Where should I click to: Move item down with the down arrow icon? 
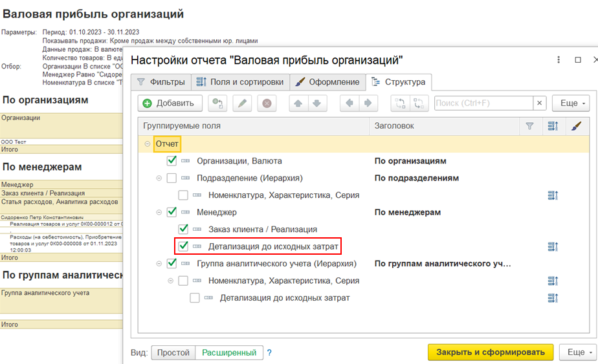coord(317,103)
